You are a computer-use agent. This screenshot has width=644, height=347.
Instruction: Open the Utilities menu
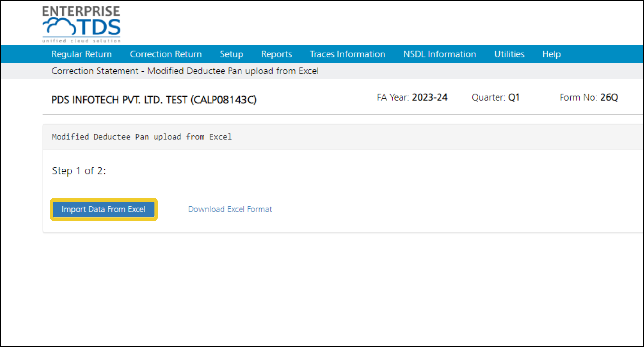509,54
